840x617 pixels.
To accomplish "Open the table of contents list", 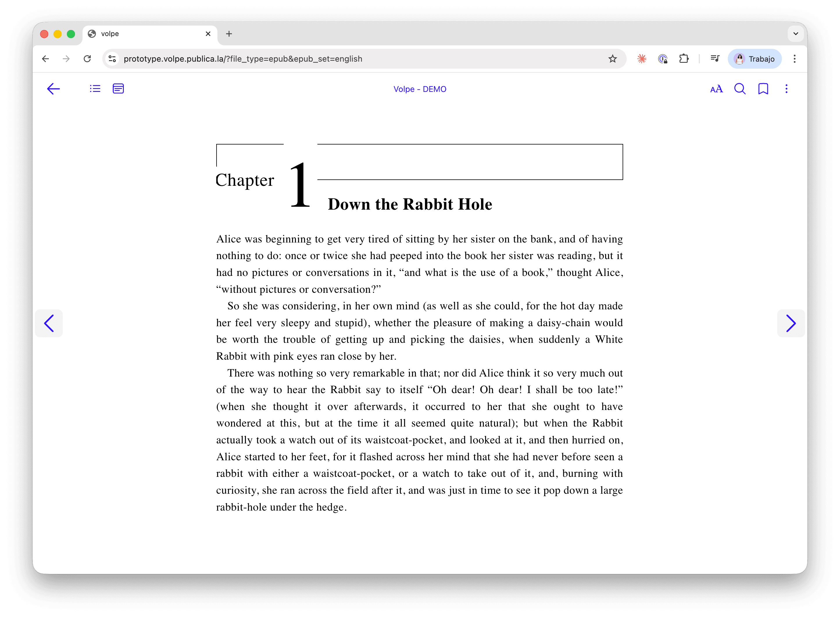I will coord(95,89).
